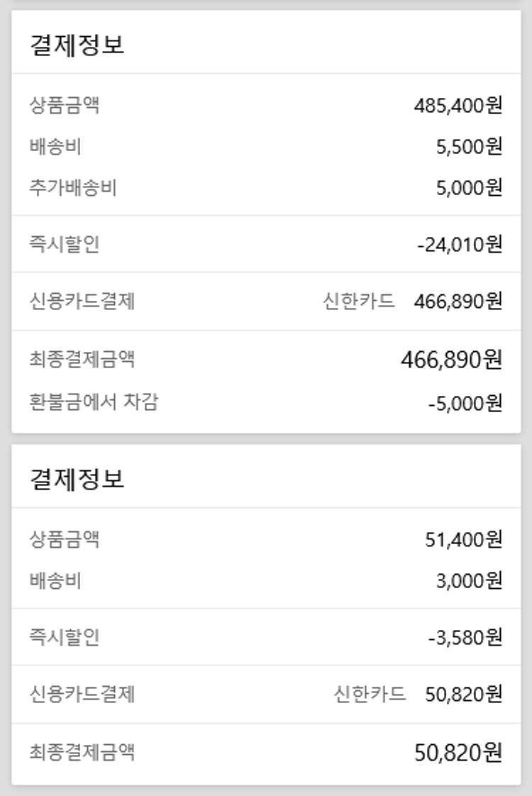The height and width of the screenshot is (796, 532).
Task: Click the 485,400원 product amount
Action: (458, 106)
